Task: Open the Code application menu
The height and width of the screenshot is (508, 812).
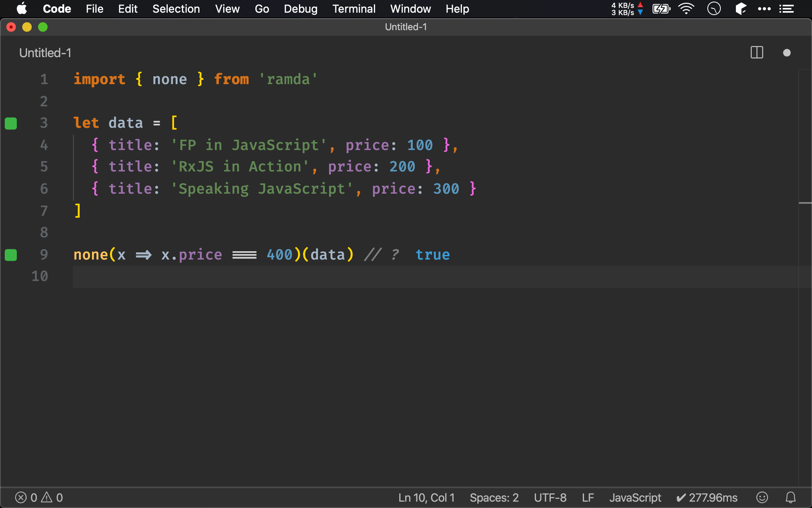Action: click(x=57, y=9)
